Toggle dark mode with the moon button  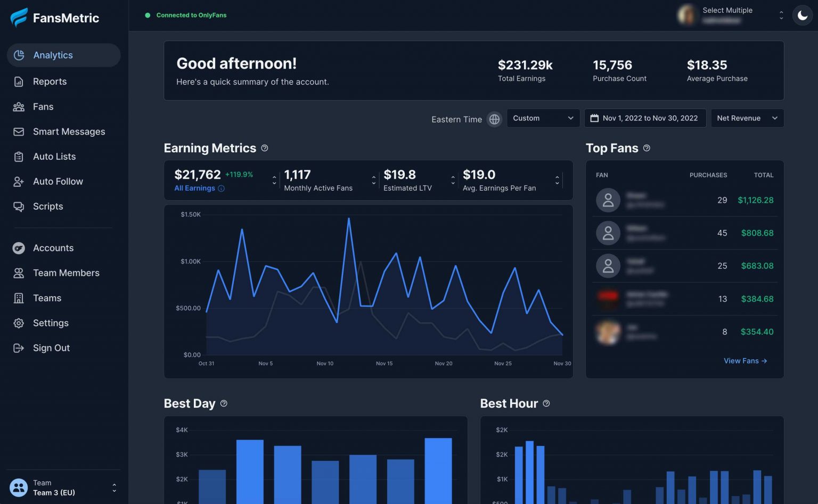coord(802,15)
